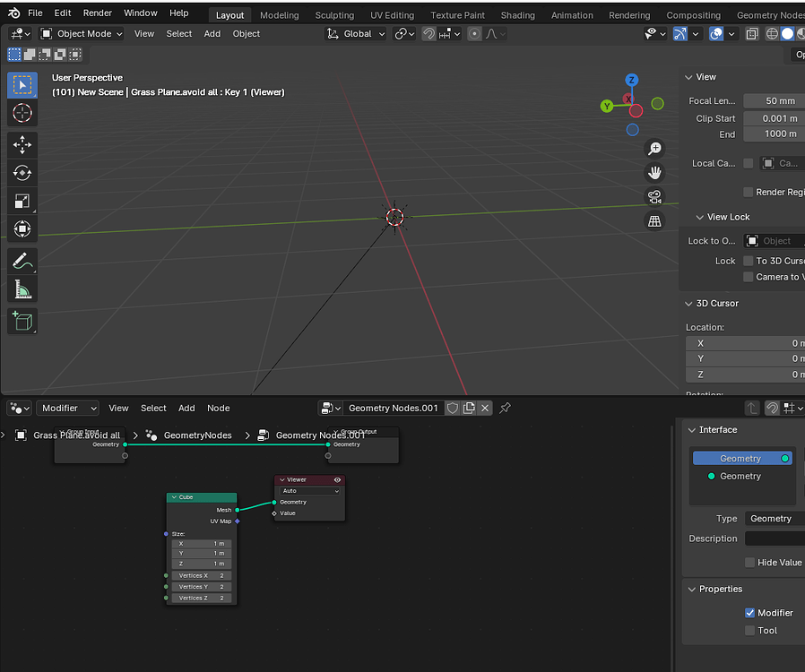Select wireframe viewport shading
805x672 pixels.
[x=772, y=34]
